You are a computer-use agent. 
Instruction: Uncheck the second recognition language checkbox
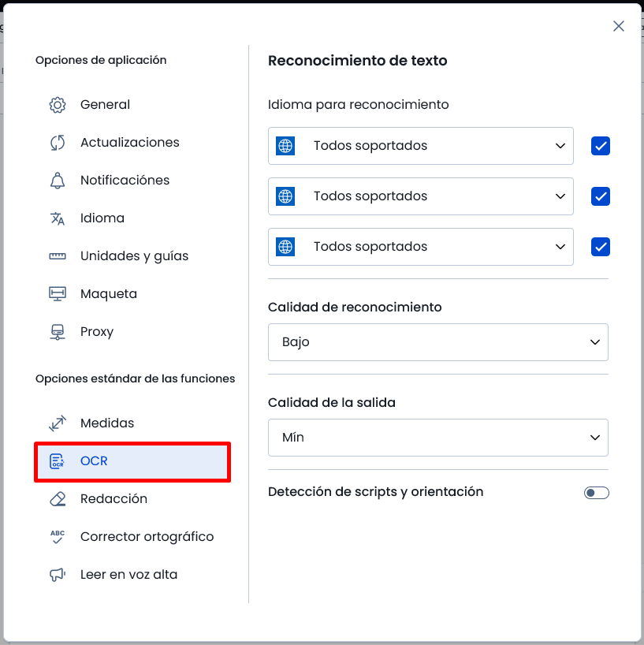tap(601, 196)
